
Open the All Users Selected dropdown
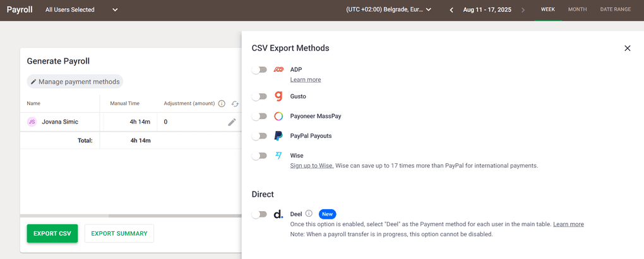pos(81,10)
